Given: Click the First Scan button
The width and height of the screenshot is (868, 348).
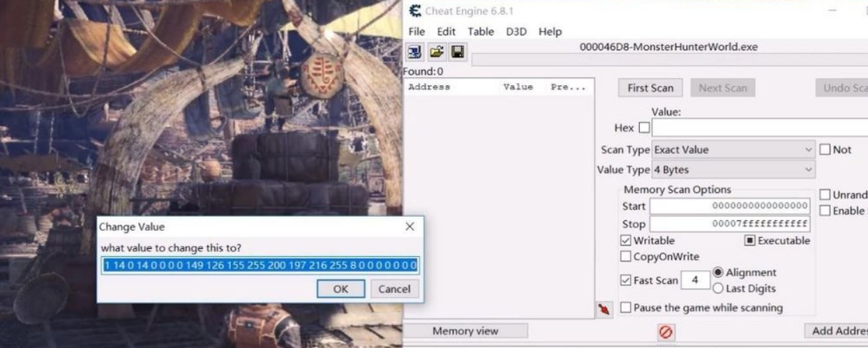Looking at the screenshot, I should (650, 88).
